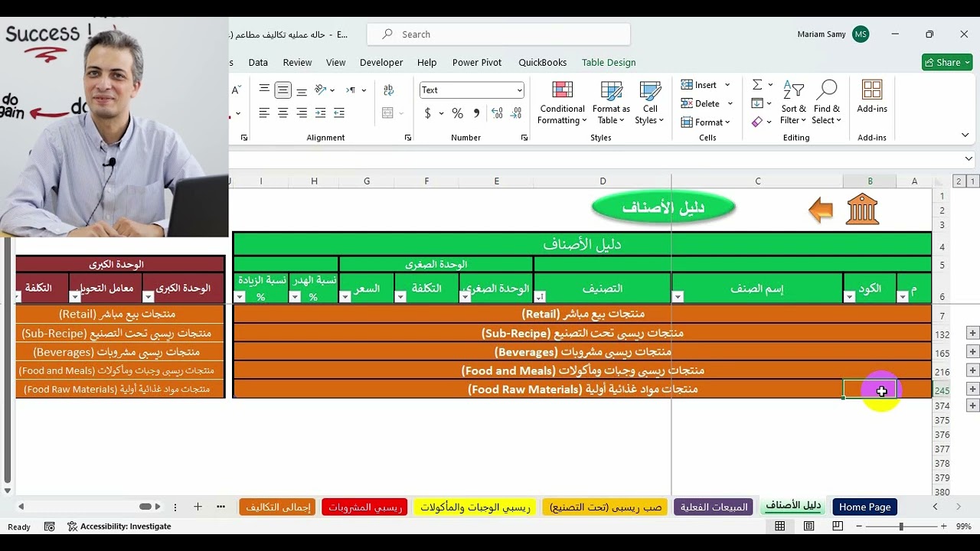This screenshot has height=551, width=980.
Task: Add a new sheet with plus icon
Action: tap(198, 507)
